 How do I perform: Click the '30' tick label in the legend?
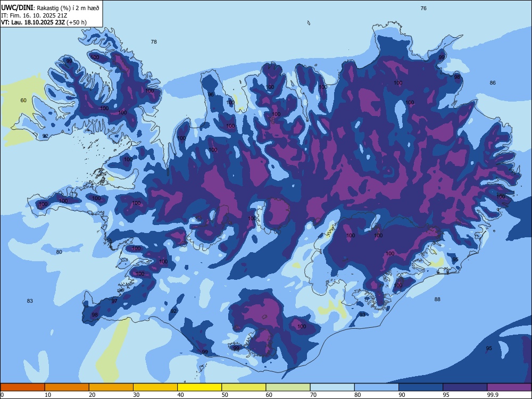coord(136,395)
